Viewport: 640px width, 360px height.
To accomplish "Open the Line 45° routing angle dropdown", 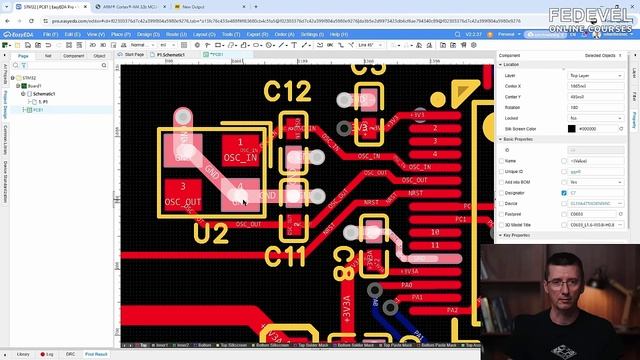I will 370,45.
